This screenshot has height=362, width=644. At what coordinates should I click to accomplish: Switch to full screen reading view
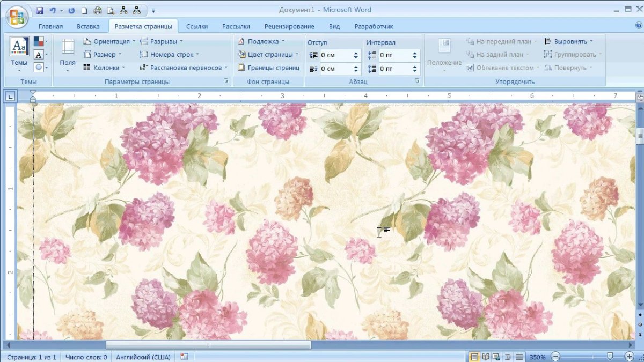[x=486, y=357]
